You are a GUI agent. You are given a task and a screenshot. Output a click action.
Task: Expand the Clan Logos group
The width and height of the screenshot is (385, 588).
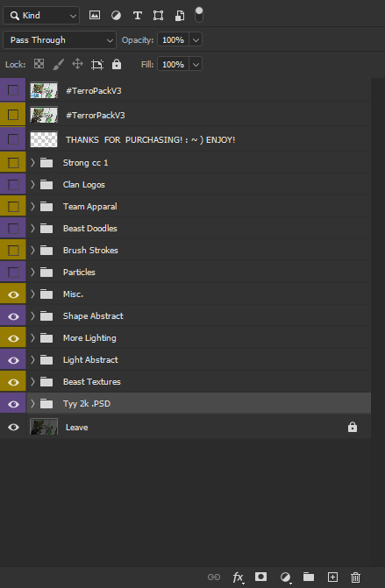[x=32, y=185]
